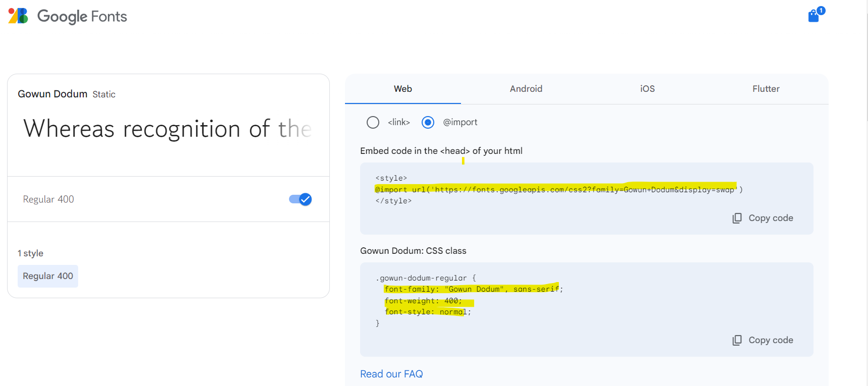Switch to the iOS tab
Viewport: 868px width, 386px height.
tap(648, 89)
